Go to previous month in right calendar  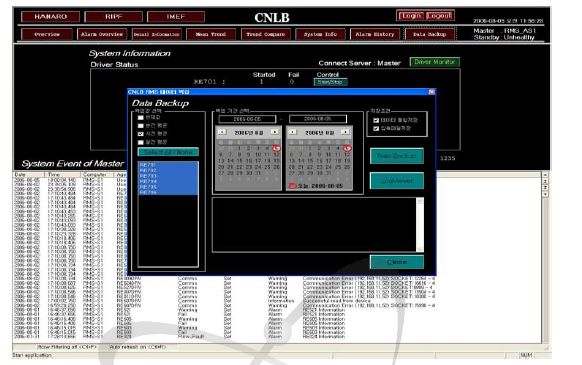click(293, 132)
